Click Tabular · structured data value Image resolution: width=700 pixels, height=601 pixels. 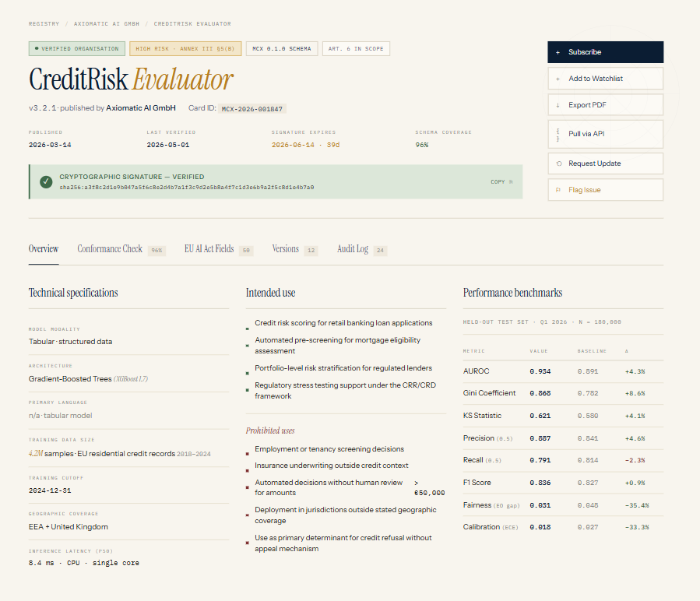click(71, 342)
